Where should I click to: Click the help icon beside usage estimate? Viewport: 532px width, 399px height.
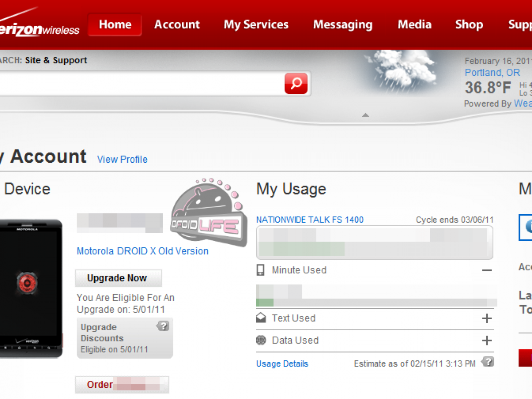(x=488, y=362)
